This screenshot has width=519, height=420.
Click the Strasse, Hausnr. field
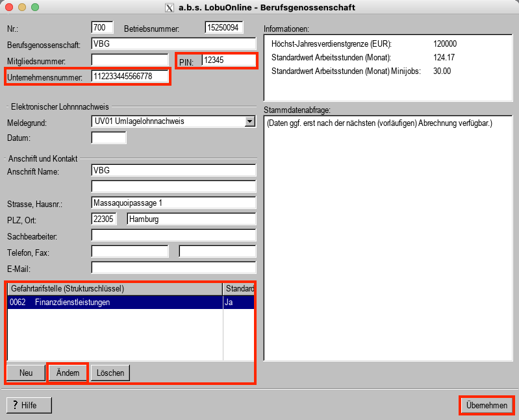[173, 203]
